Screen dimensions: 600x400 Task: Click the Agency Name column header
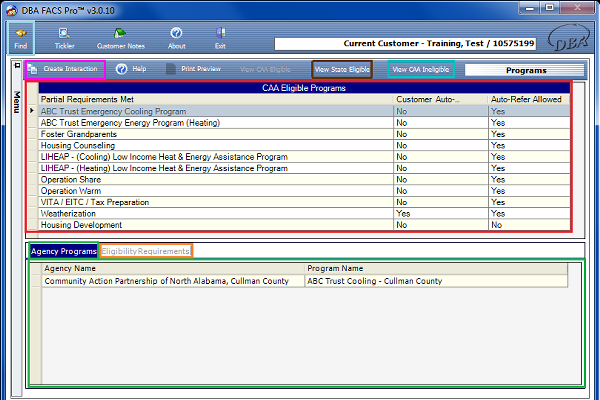click(x=173, y=269)
